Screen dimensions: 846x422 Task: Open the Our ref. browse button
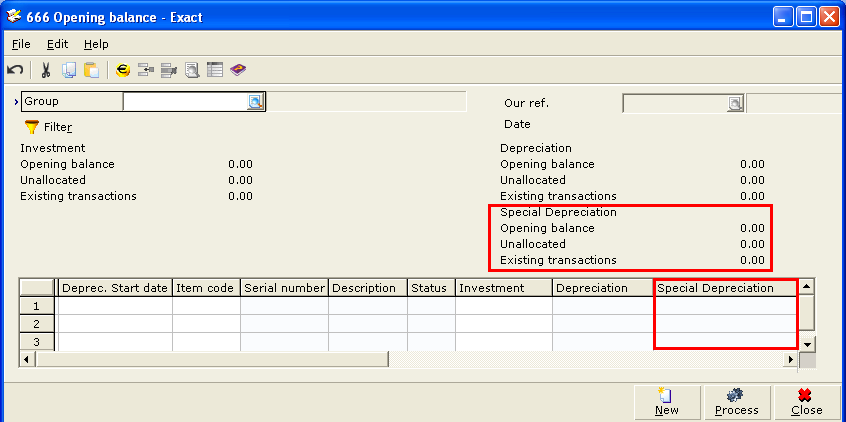tap(735, 103)
